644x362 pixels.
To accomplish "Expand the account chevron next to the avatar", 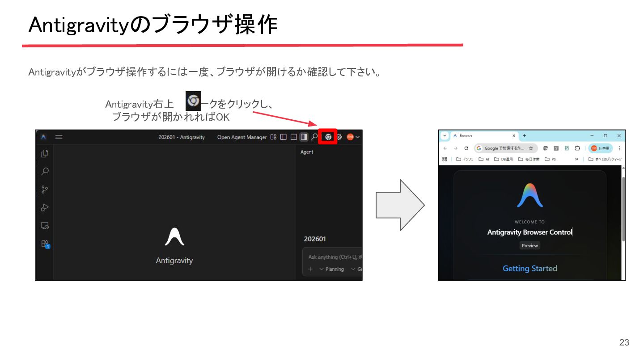I will point(357,137).
